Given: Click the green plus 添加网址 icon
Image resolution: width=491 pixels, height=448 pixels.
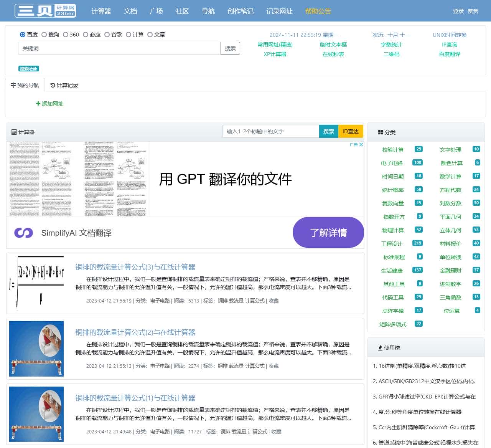Looking at the screenshot, I should coord(38,104).
